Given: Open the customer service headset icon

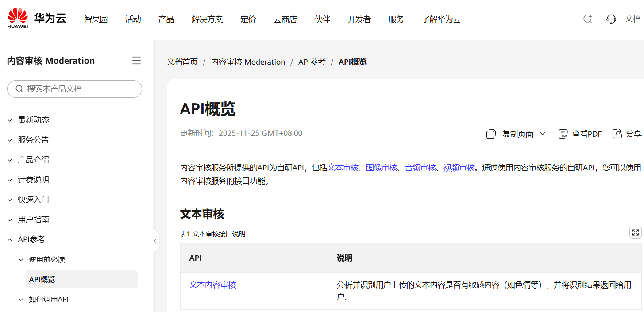Looking at the screenshot, I should pyautogui.click(x=611, y=19).
